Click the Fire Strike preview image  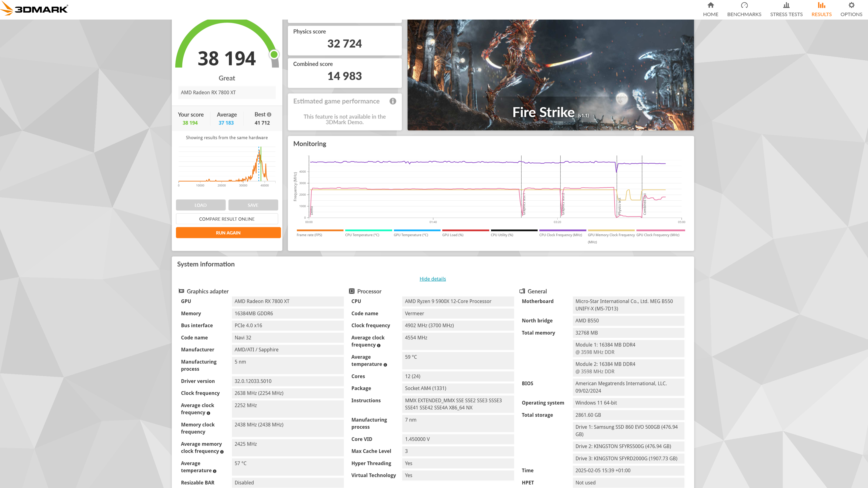point(550,75)
